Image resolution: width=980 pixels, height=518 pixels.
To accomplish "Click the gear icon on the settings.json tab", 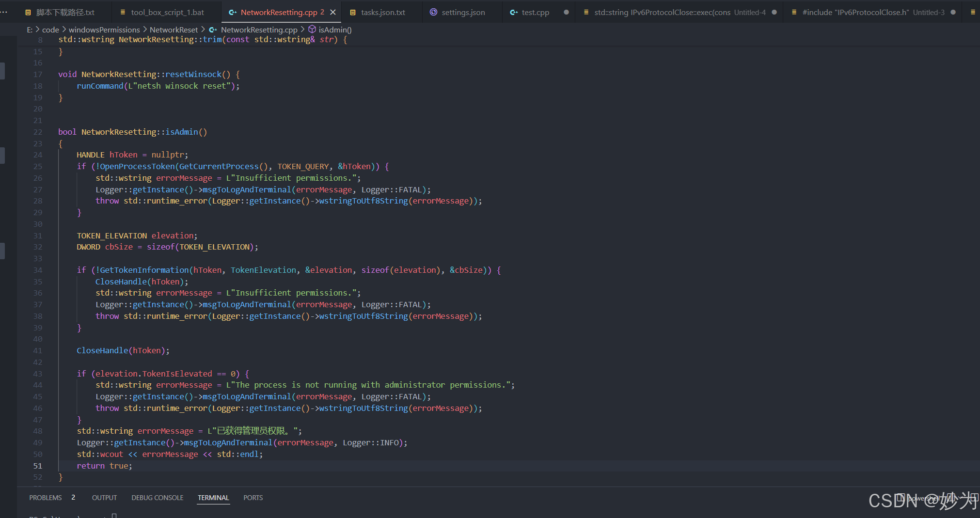I will pos(433,12).
